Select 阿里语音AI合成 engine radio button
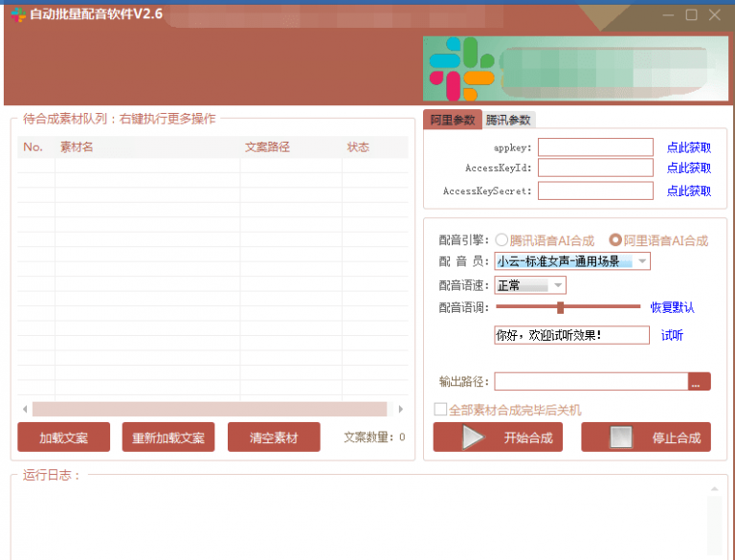735x560 pixels. point(616,240)
